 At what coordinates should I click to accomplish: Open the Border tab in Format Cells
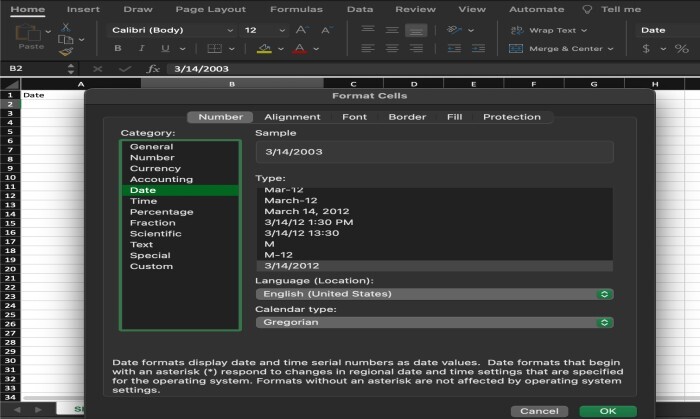tap(407, 117)
